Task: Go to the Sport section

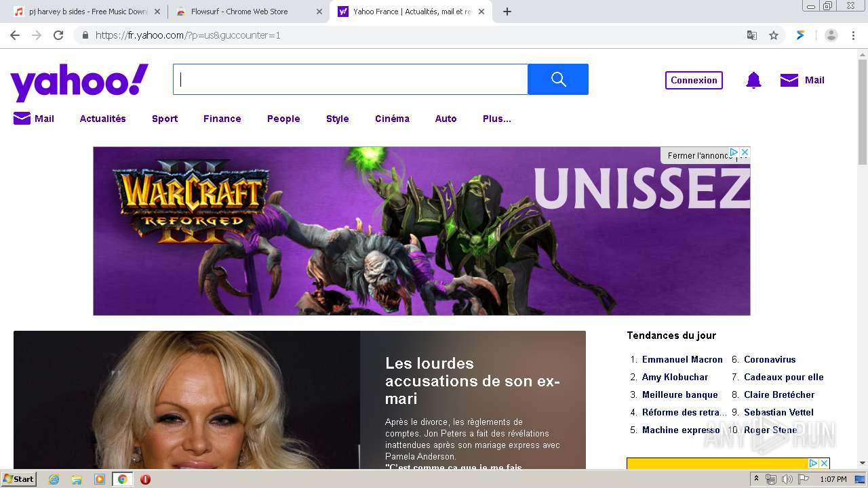Action: coord(165,119)
